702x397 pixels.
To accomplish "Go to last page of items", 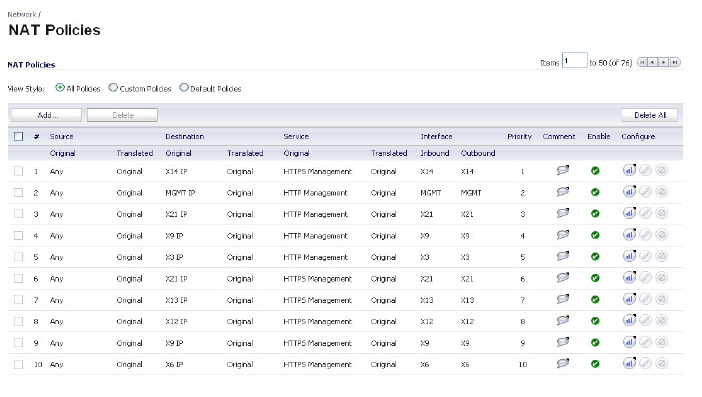I will pyautogui.click(x=675, y=62).
